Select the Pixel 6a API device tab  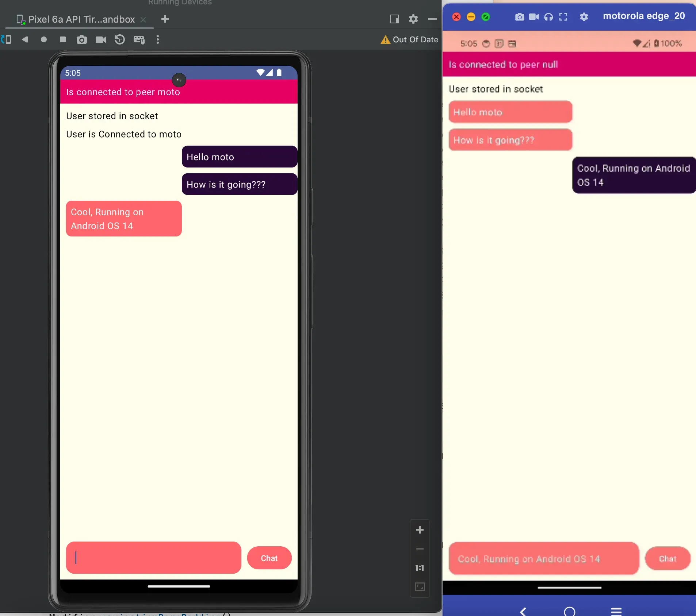tap(76, 19)
